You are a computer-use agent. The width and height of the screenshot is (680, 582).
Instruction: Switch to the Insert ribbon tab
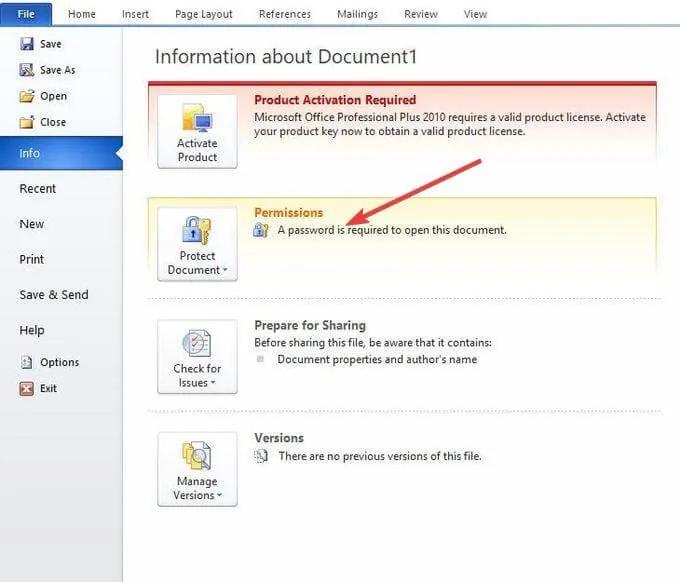[135, 14]
